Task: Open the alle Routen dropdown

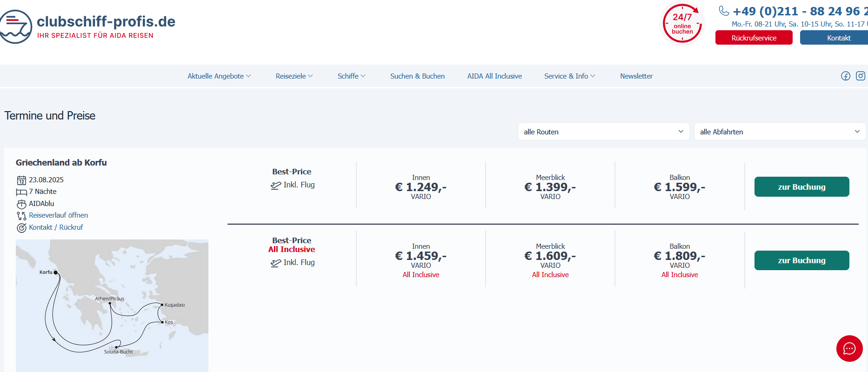Action: (x=603, y=132)
